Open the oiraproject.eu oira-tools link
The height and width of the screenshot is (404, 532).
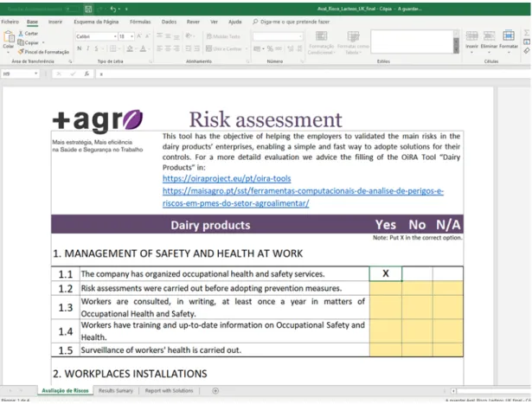point(227,178)
